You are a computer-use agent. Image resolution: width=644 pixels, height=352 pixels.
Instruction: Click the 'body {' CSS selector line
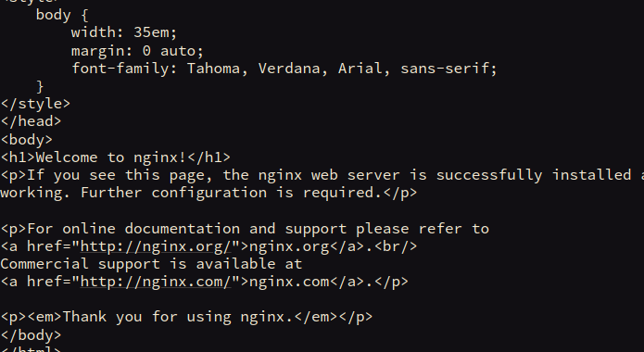pyautogui.click(x=62, y=16)
